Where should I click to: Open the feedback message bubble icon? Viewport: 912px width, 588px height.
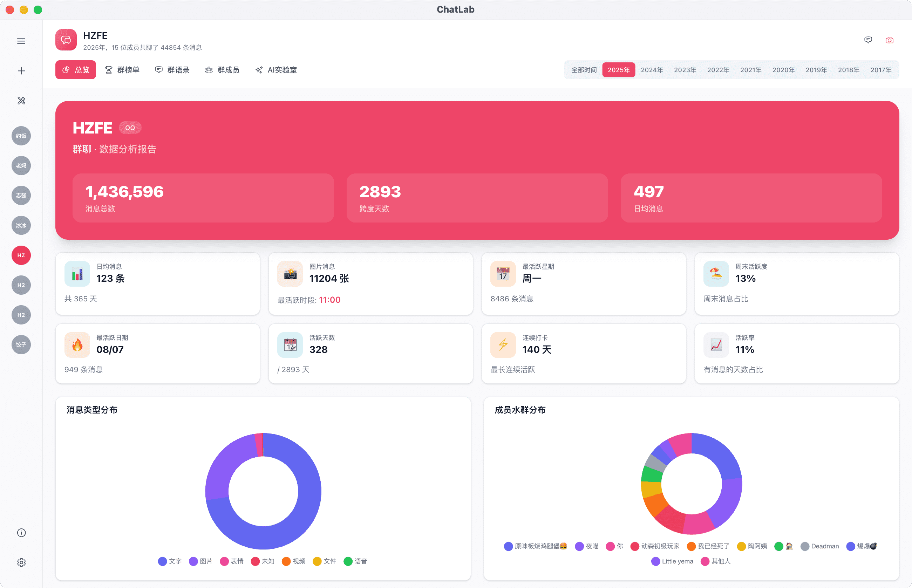[x=868, y=40]
